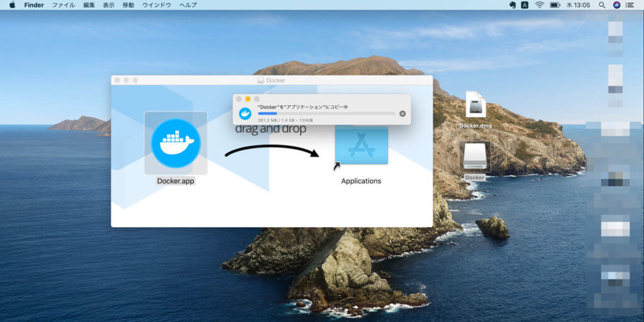Click the battery status icon

tap(555, 5)
